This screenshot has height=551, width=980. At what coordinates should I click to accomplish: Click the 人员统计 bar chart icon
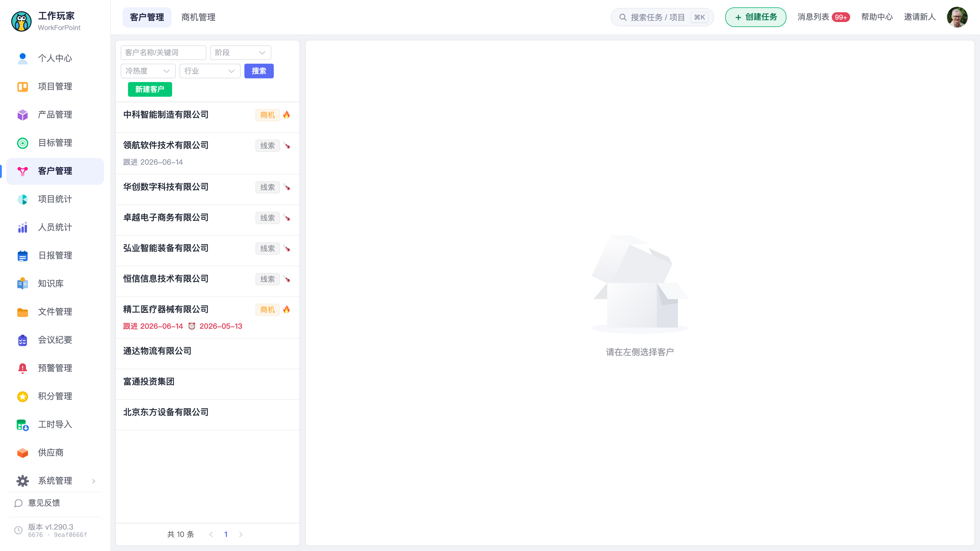click(22, 227)
